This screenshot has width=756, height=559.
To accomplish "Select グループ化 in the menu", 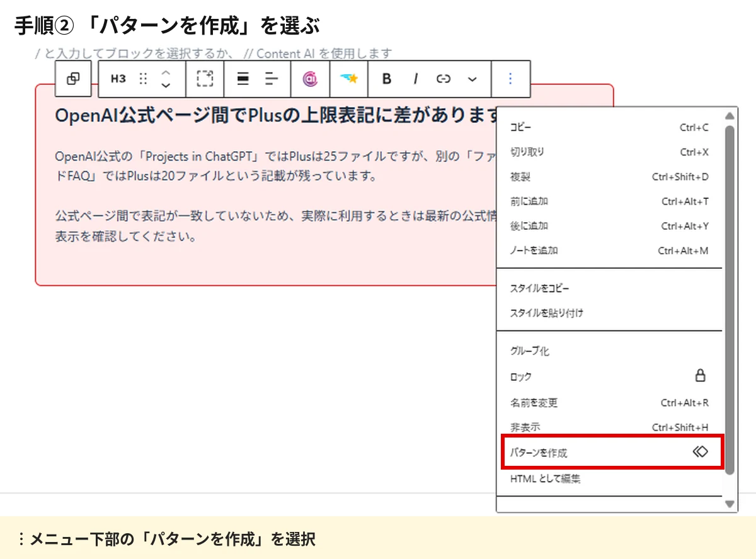I will point(609,351).
